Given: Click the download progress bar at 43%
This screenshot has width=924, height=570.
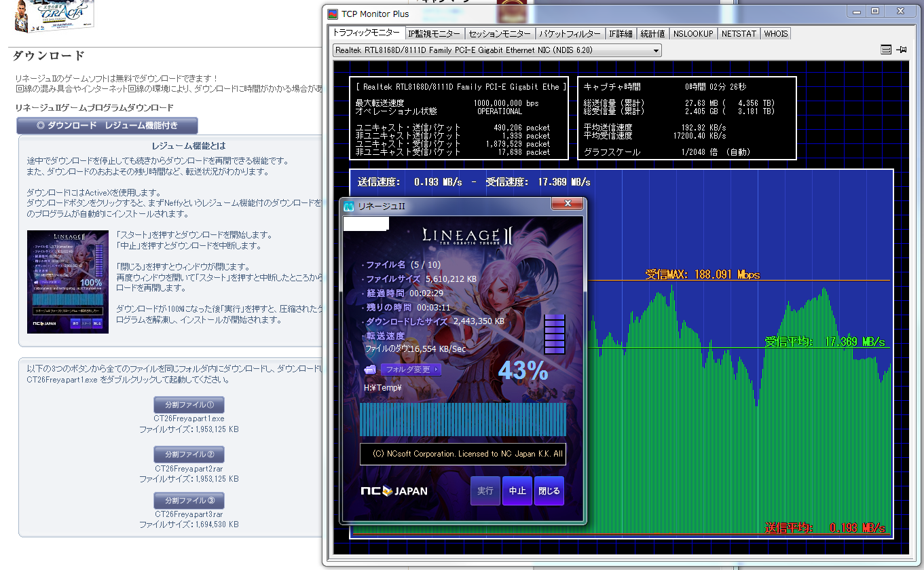Looking at the screenshot, I should [x=462, y=419].
